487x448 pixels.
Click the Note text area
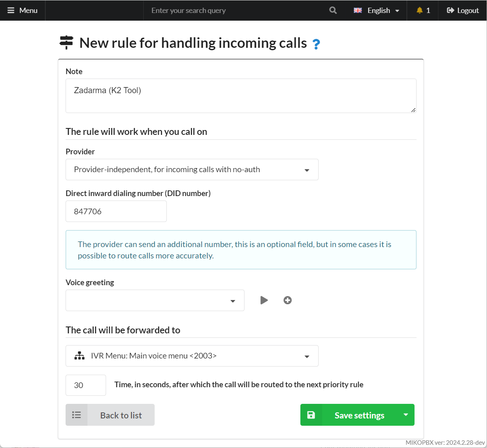tap(241, 96)
